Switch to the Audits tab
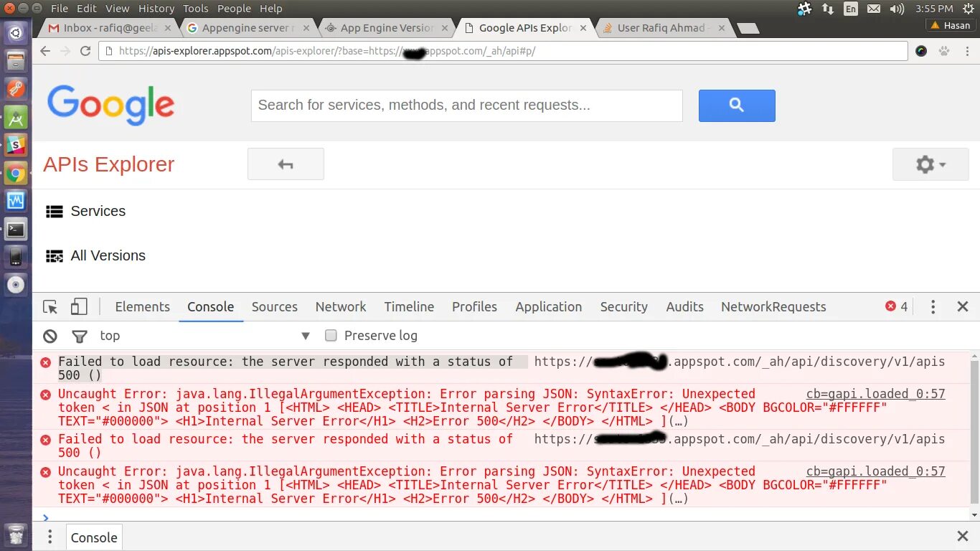Screen dimensions: 980x551 click(684, 306)
